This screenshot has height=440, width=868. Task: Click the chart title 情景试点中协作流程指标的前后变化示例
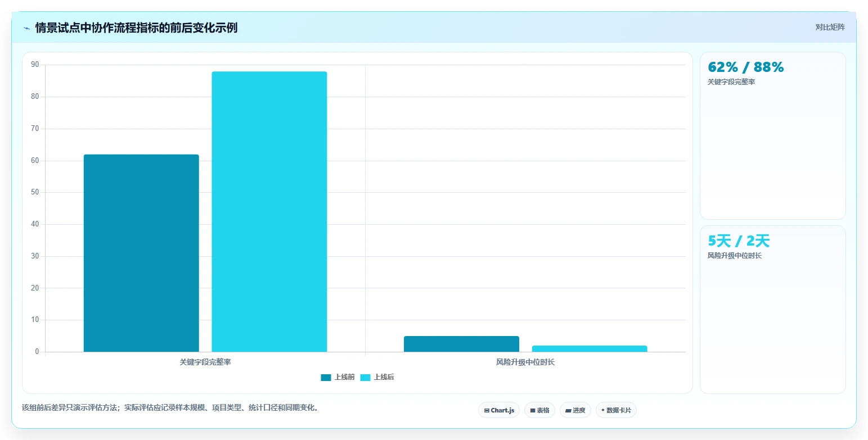click(x=136, y=28)
